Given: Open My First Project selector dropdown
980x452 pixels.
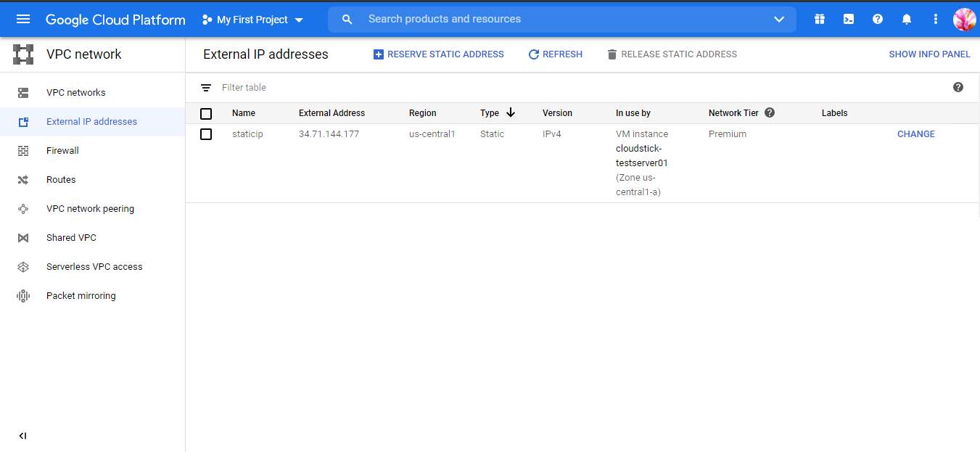Looking at the screenshot, I should (252, 20).
